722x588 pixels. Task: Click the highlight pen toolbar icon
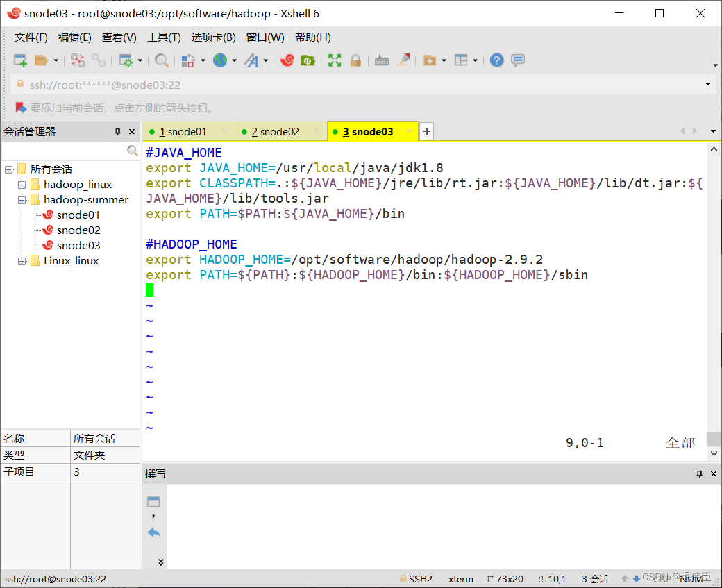403,60
